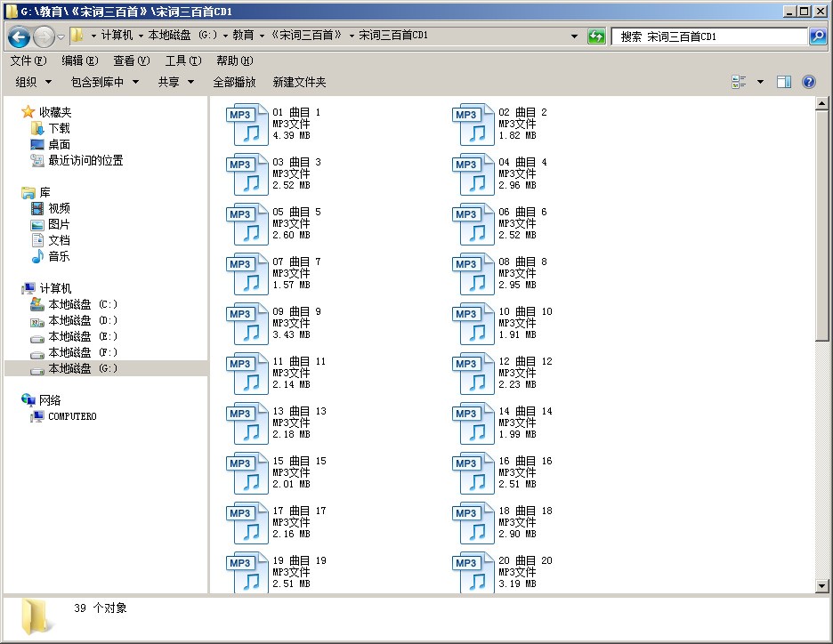Open the 音乐 library in the sidebar
Screen dimensions: 833x644
point(59,256)
